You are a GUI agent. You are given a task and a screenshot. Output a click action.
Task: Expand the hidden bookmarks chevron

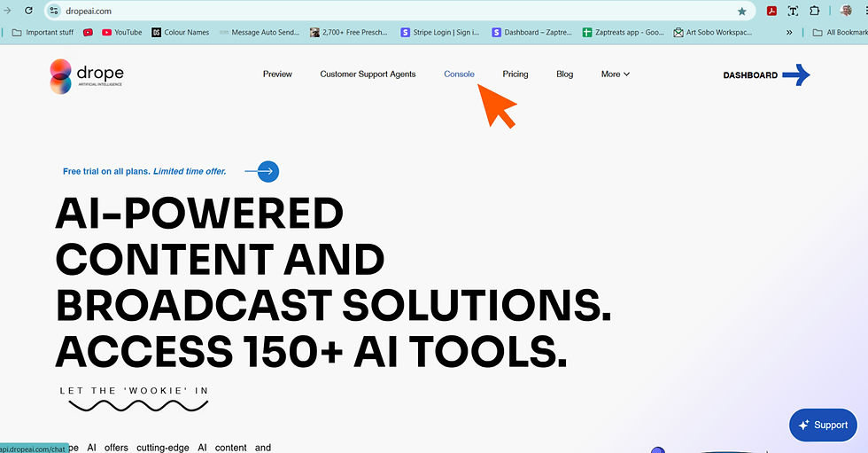(789, 32)
